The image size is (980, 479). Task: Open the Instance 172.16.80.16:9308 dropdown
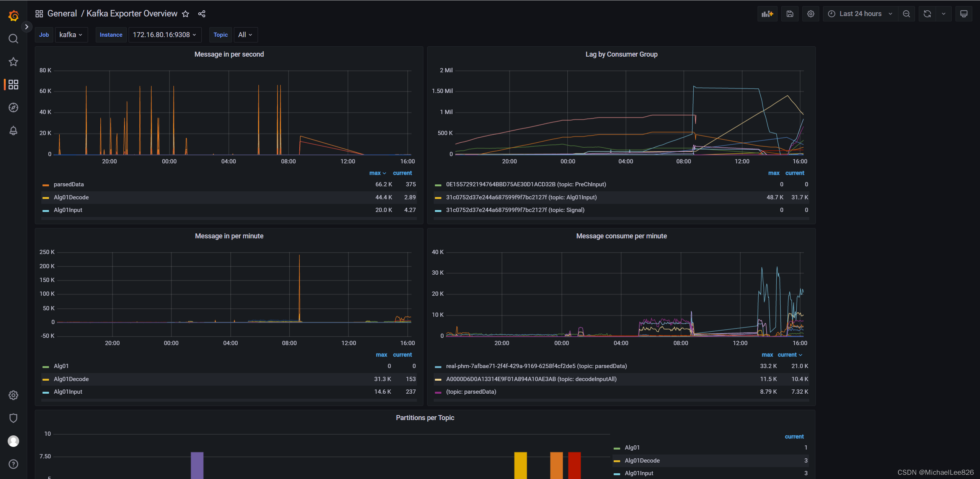(165, 35)
